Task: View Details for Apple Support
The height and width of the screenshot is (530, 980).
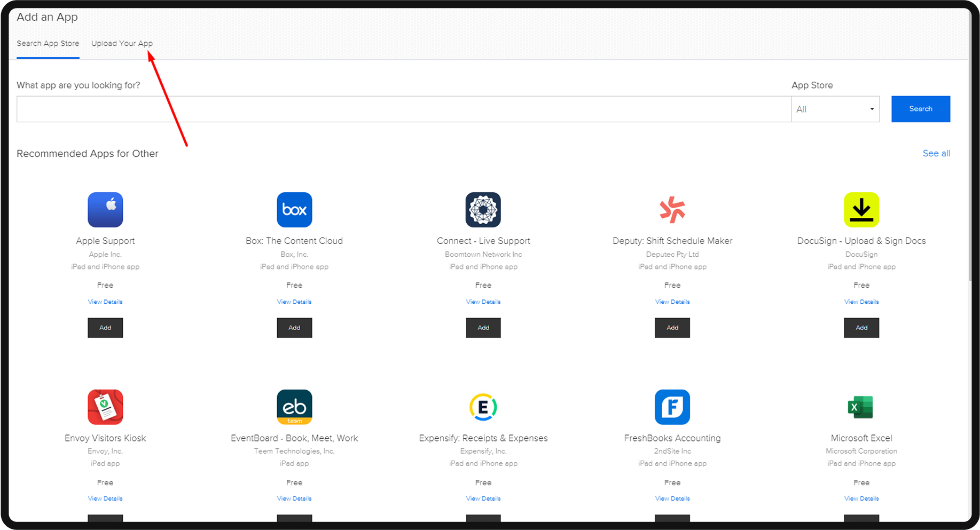Action: point(105,302)
